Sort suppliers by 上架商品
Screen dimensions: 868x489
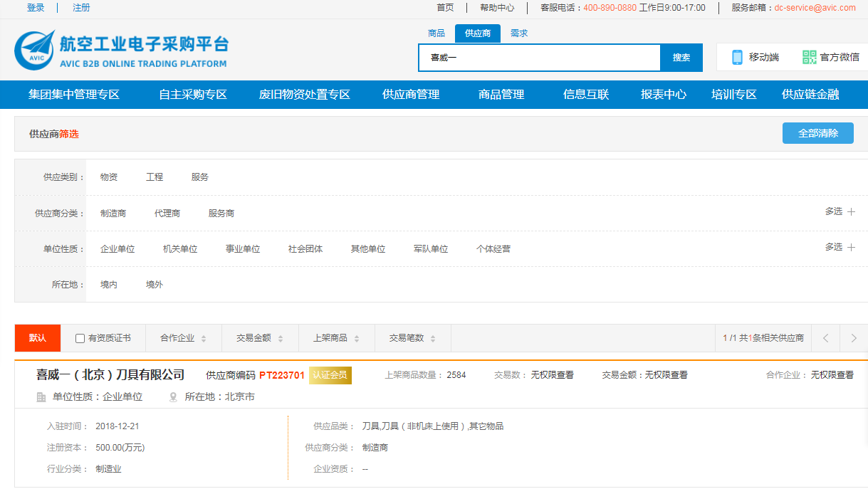click(337, 338)
